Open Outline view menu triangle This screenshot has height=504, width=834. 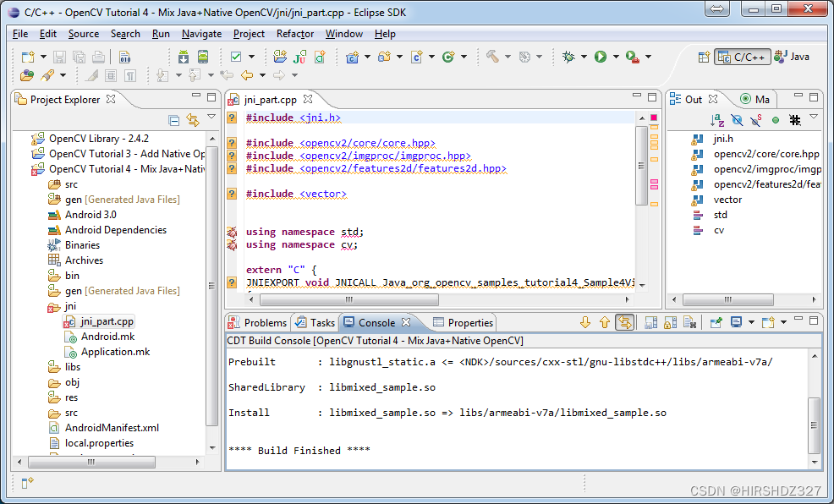click(x=813, y=117)
